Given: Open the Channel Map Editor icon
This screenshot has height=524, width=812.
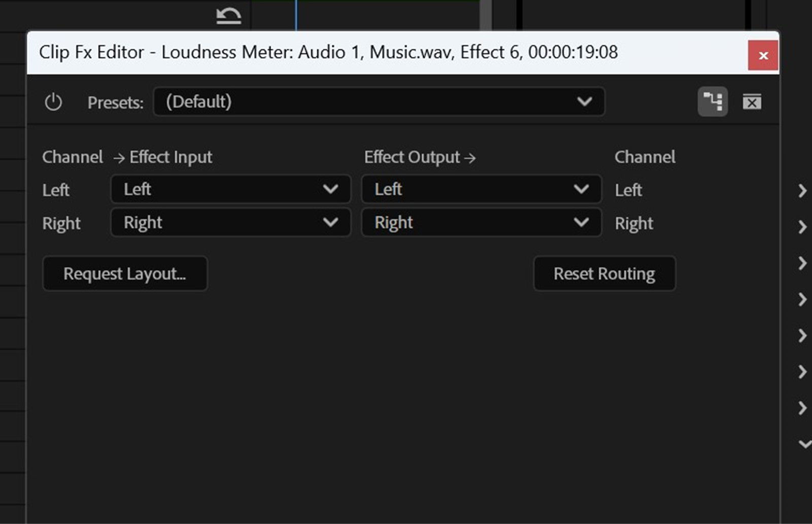Looking at the screenshot, I should pyautogui.click(x=713, y=101).
